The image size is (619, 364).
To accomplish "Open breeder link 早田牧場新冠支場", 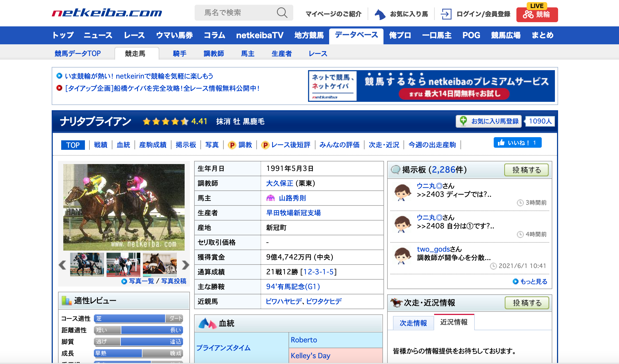I will 293,213.
